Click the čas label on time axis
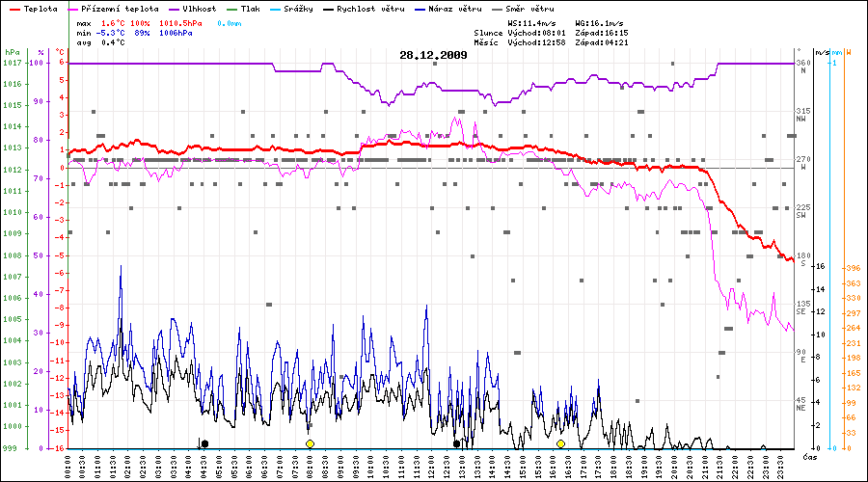868x482 pixels. pos(810,455)
